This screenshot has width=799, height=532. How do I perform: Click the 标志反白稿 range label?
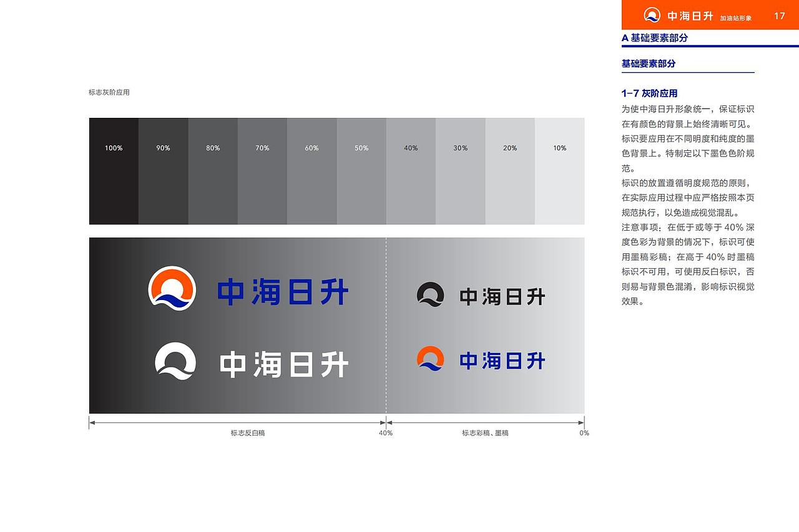248,433
